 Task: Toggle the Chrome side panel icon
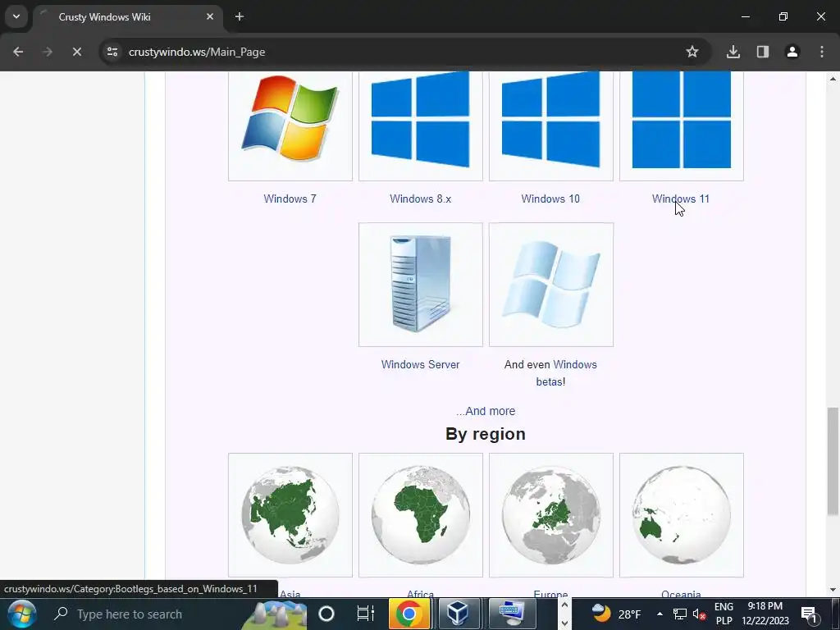point(763,52)
